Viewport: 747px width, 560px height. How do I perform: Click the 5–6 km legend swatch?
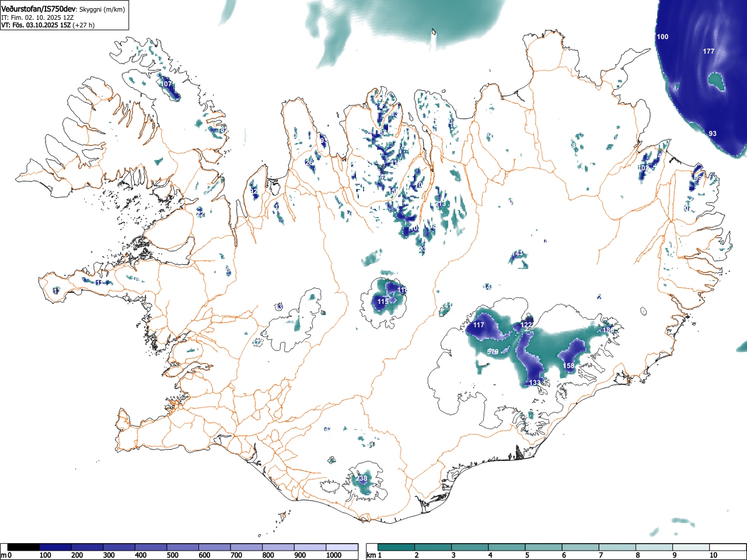click(544, 547)
